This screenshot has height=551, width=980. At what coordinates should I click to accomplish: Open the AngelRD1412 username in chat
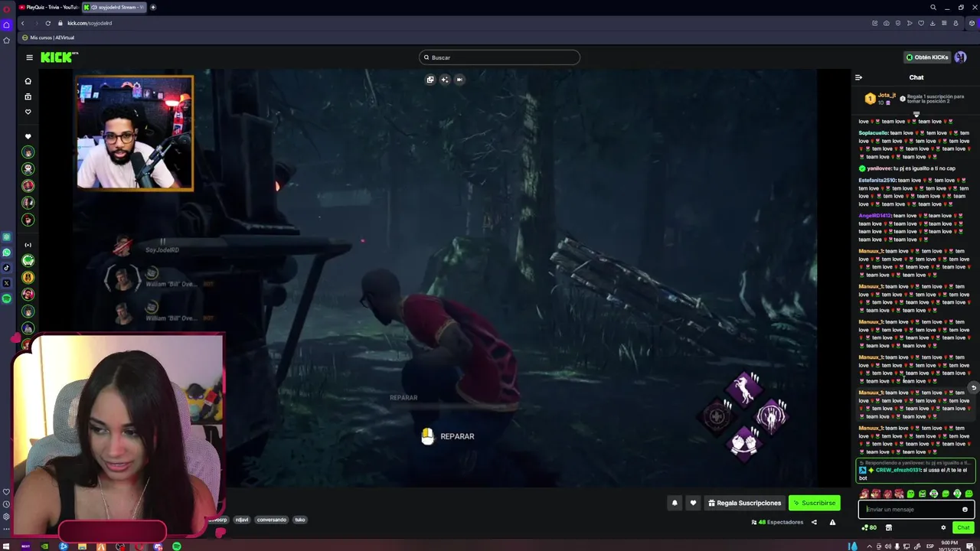point(875,216)
